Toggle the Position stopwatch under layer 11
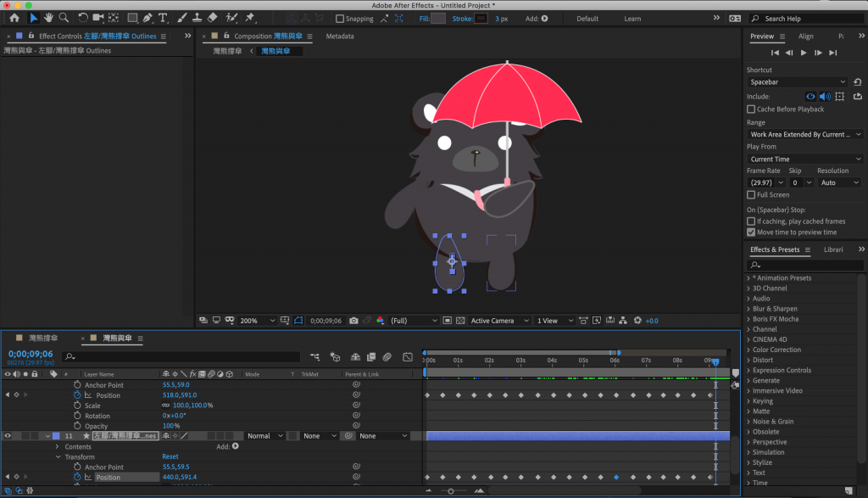 coord(77,477)
